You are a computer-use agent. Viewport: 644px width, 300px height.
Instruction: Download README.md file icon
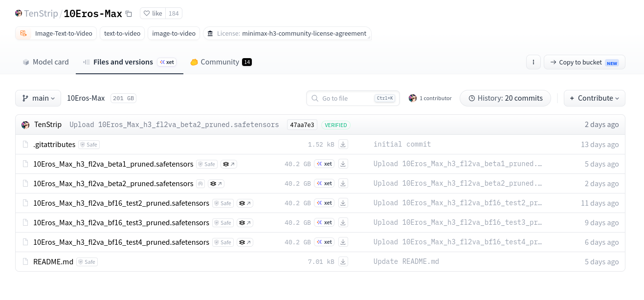point(343,262)
